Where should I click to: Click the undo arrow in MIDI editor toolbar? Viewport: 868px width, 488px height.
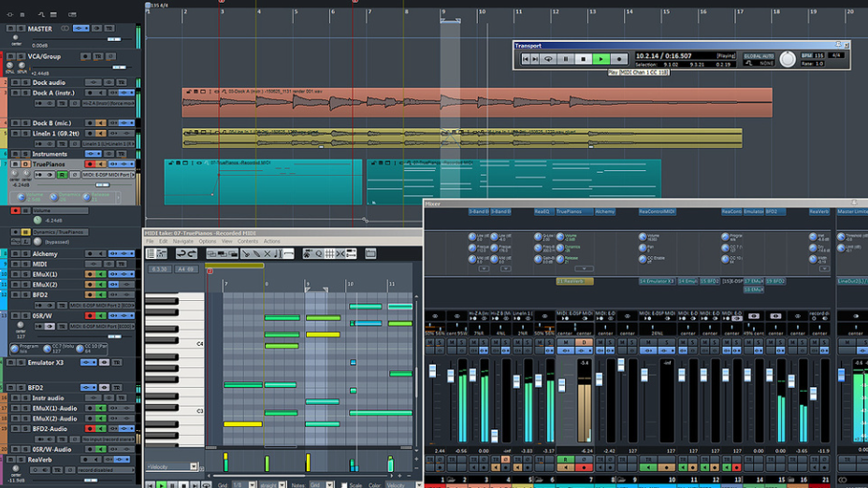pyautogui.click(x=180, y=253)
